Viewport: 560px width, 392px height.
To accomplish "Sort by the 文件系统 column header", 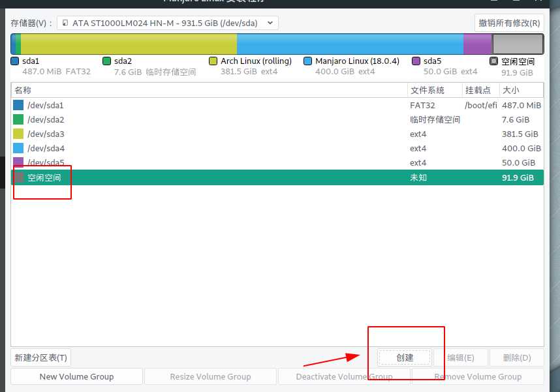I will pos(435,90).
